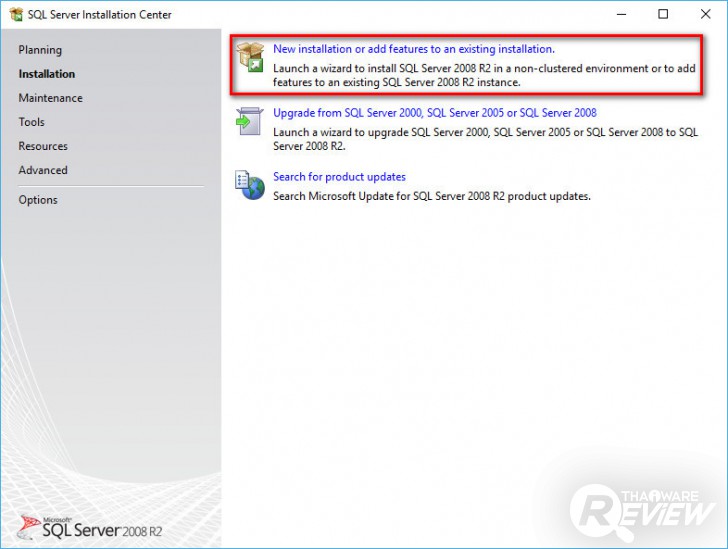
Task: Click the new installation box icon
Action: pyautogui.click(x=250, y=56)
